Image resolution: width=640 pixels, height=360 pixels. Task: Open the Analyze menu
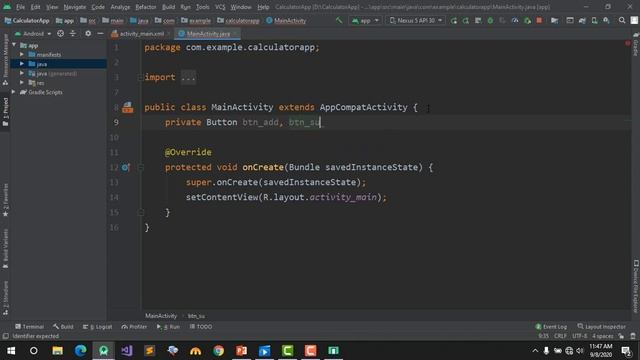coord(120,7)
